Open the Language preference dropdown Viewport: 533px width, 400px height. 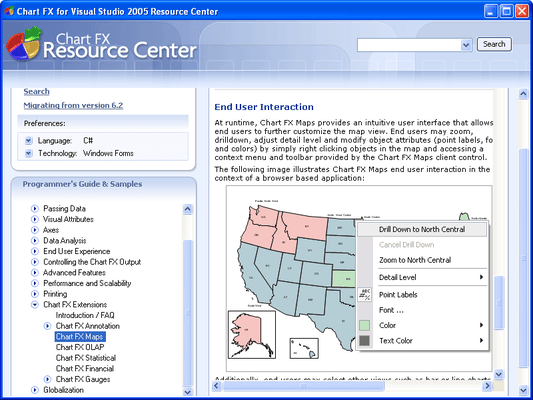tap(29, 140)
